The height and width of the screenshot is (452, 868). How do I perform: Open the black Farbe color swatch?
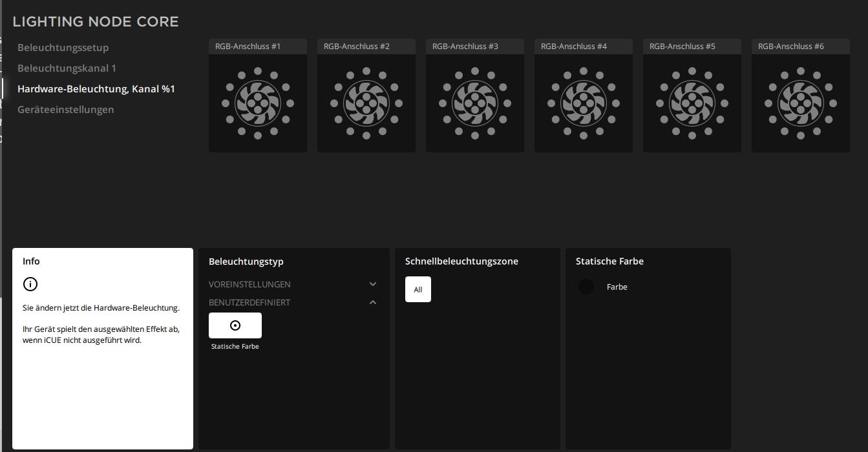point(586,287)
